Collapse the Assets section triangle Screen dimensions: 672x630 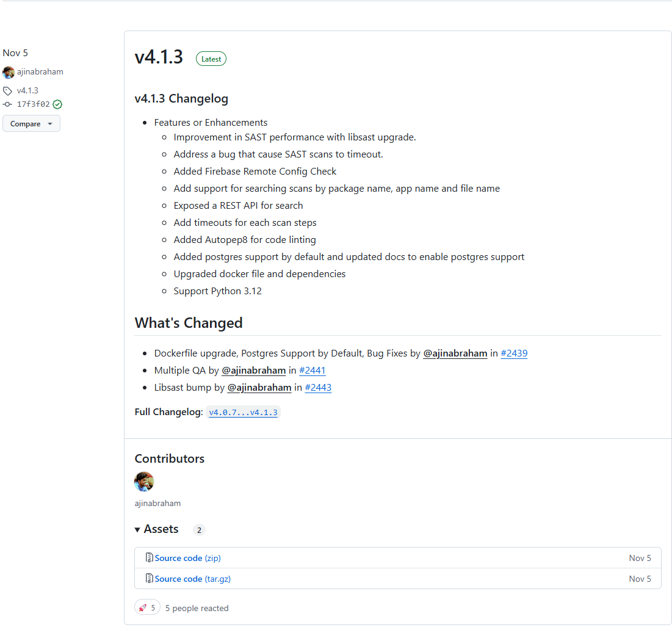(137, 530)
